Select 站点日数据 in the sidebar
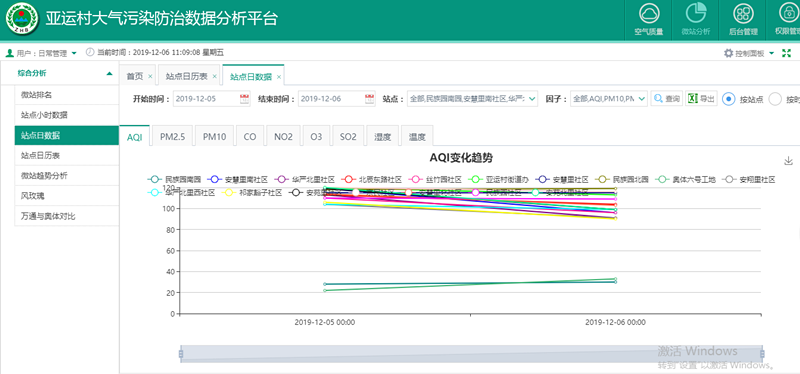Viewport: 800px width, 374px height. coord(66,135)
